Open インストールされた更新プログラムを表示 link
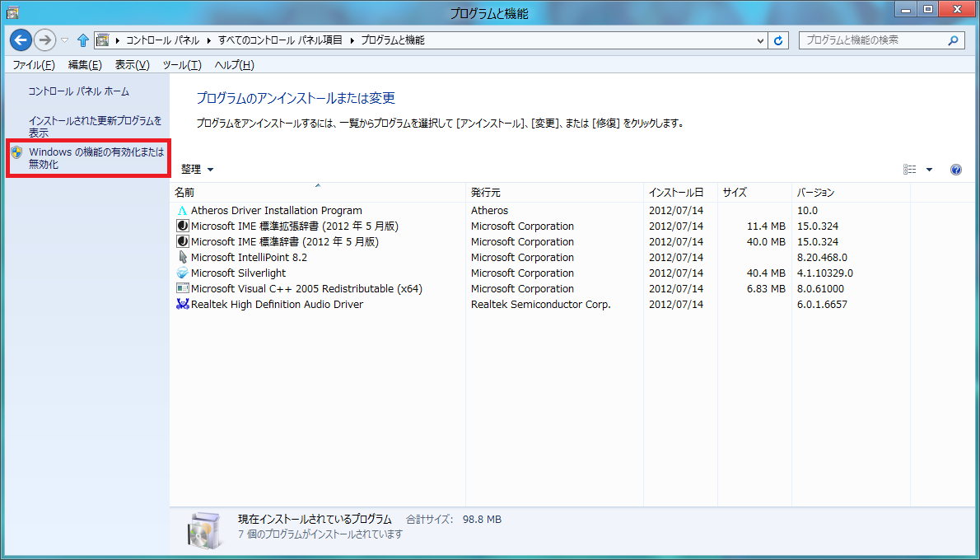The width and height of the screenshot is (980, 560). (x=95, y=127)
